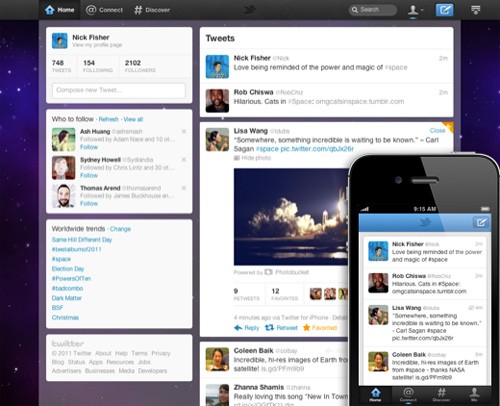Open the Dark Matter trend
This screenshot has width=500, height=406.
pos(67,298)
